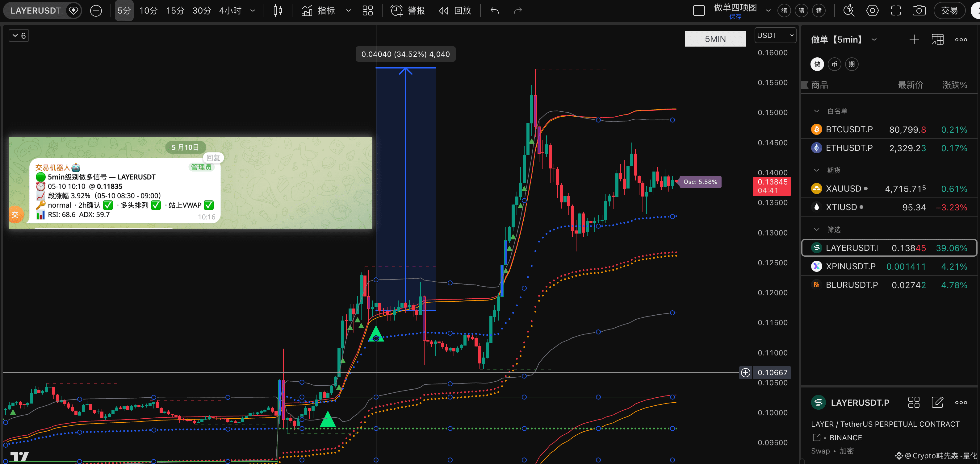Screen dimensions: 980x464
Task: Save the layout with 保存
Action: tap(735, 17)
